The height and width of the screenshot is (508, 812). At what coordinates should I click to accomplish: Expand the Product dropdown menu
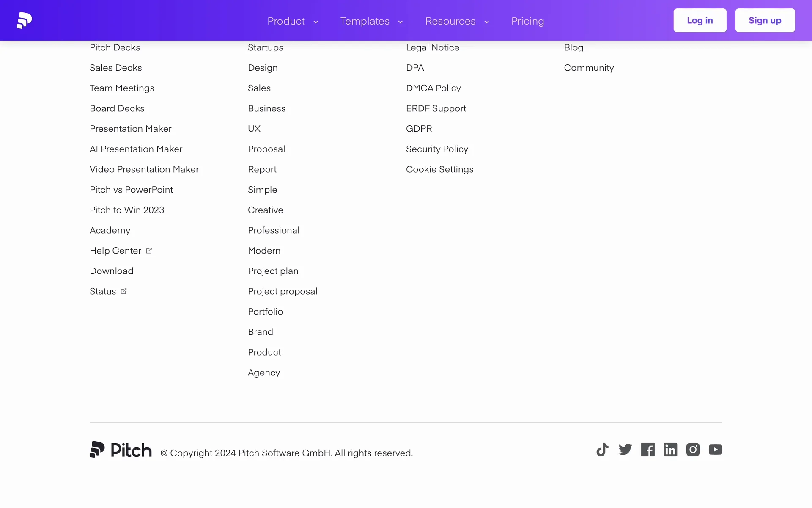(292, 21)
